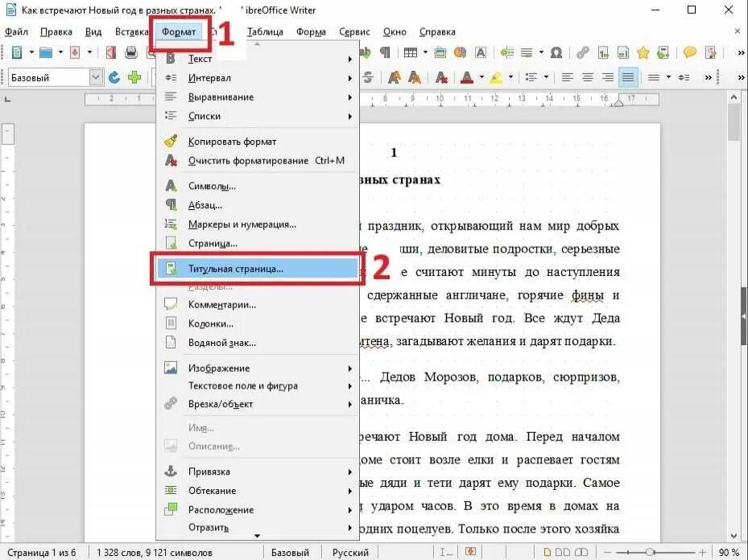Expand the Базовый paragraph style combo box
Screen dimensions: 748x560
[x=96, y=77]
